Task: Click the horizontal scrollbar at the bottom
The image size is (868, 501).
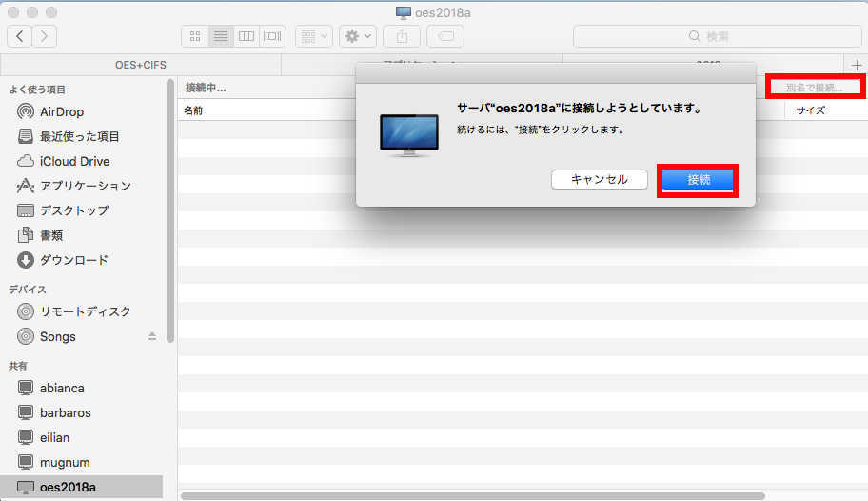Action: (473, 496)
